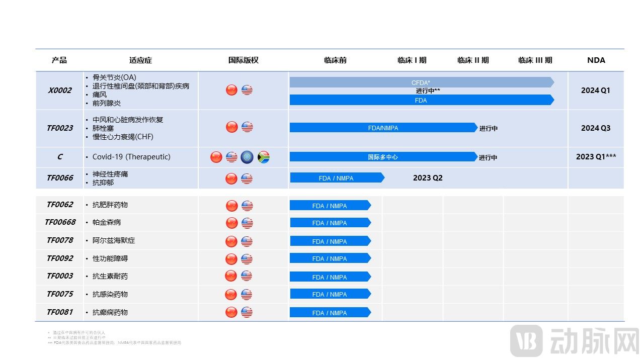
Task: Select the South Africa flag in the Covid-19 row
Action: (x=263, y=157)
